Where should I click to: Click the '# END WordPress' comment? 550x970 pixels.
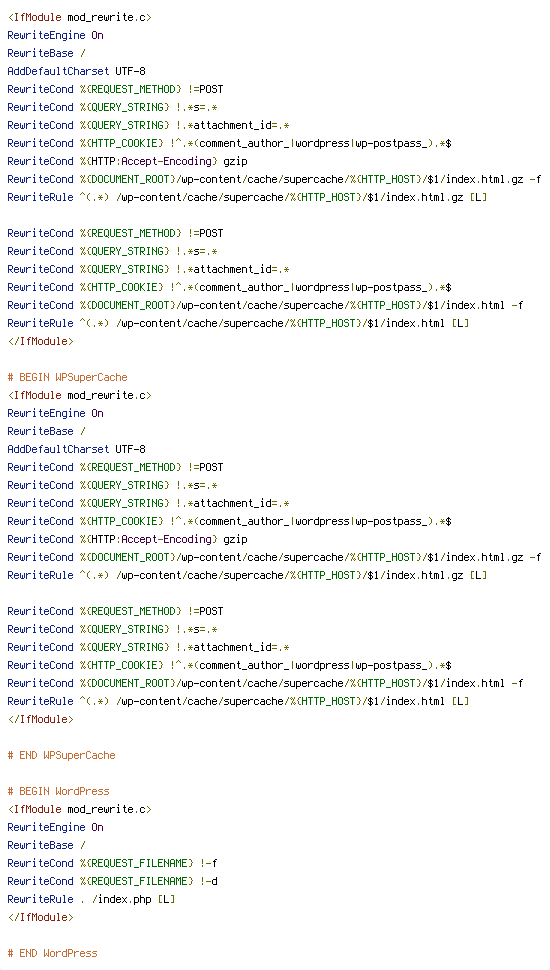click(53, 953)
